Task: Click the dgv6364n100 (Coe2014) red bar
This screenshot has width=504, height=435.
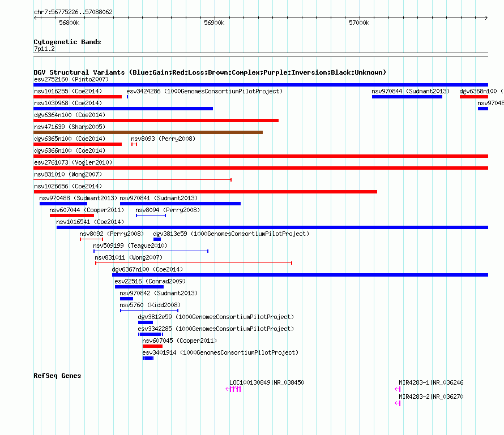Action: click(156, 120)
